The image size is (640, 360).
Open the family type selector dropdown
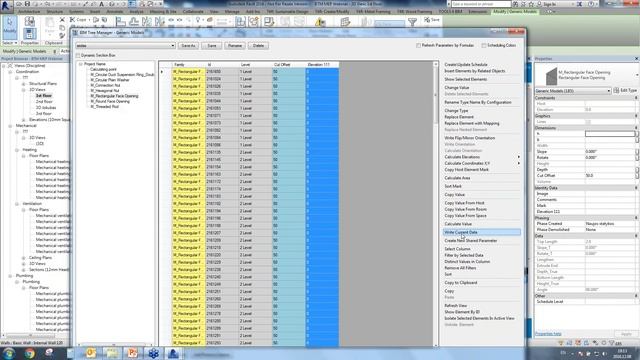tap(637, 76)
